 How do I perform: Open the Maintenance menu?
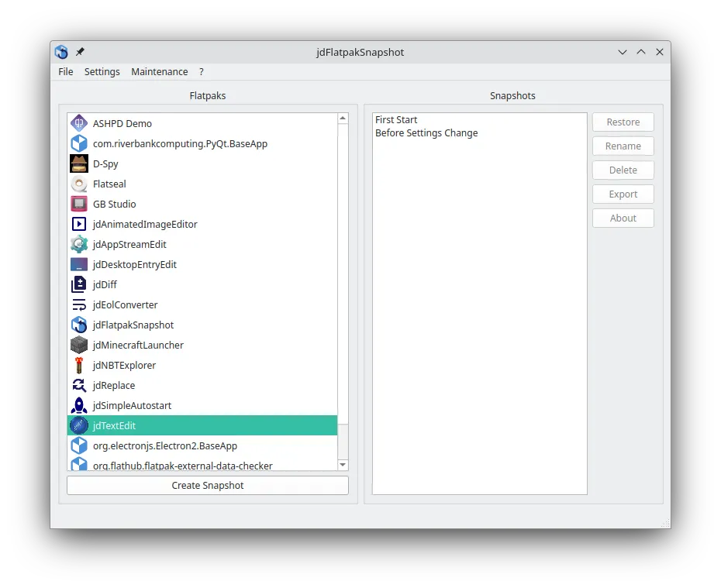pos(160,72)
